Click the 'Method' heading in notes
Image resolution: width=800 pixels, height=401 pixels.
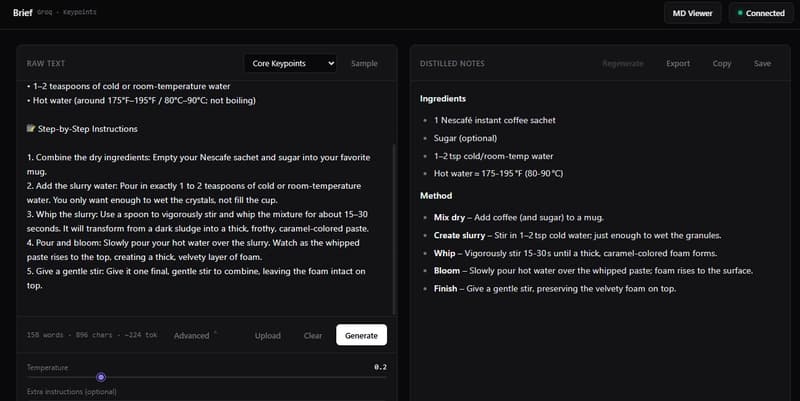(x=436, y=195)
